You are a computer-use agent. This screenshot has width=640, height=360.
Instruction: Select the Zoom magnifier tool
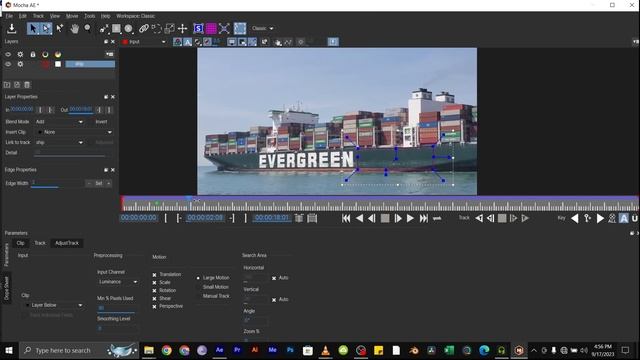[87, 28]
